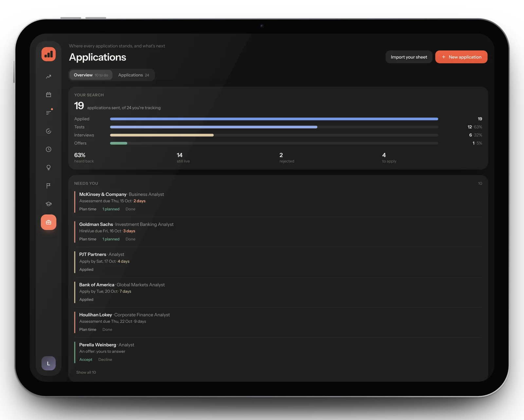
Task: Mark Bank of America as Applied
Action: pyautogui.click(x=86, y=300)
